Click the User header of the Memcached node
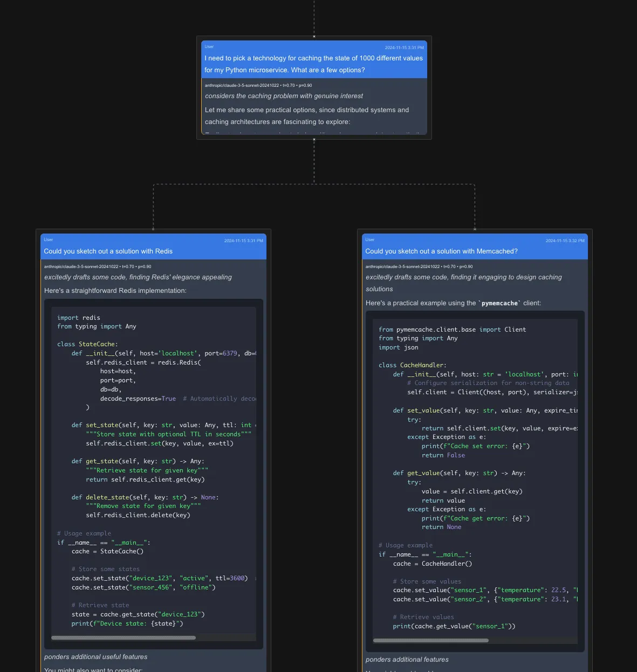Image resolution: width=637 pixels, height=672 pixels. click(370, 239)
